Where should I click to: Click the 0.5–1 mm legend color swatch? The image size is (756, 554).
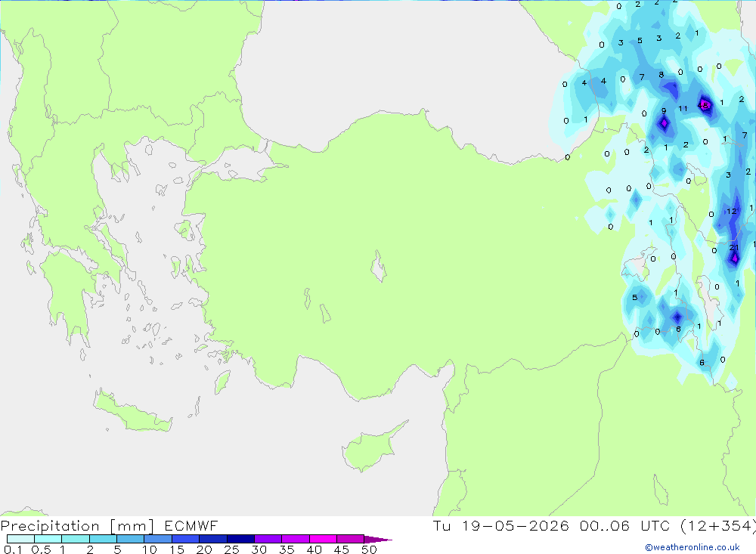coord(48,539)
